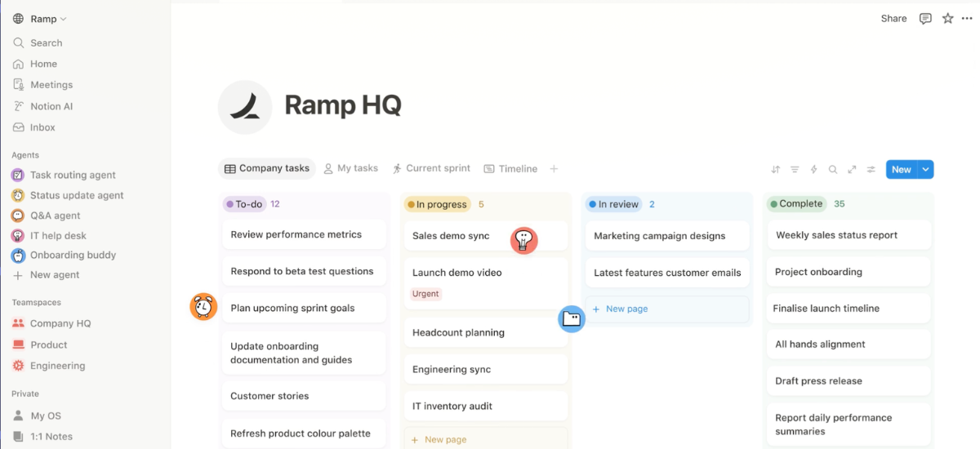Open Engineering sync card
Viewport: 980px width, 449px height.
486,370
